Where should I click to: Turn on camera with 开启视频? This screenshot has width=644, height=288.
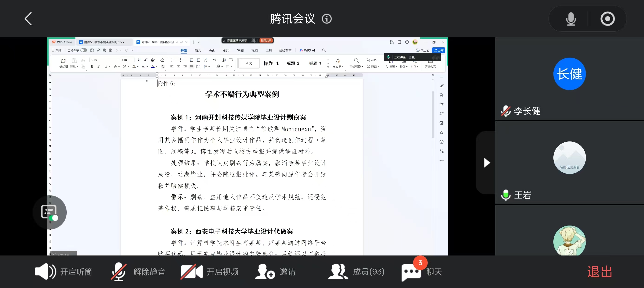[210, 272]
